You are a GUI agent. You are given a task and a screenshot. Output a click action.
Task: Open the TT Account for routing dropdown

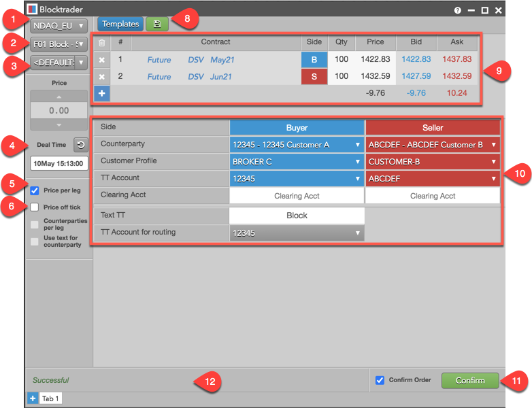click(x=297, y=233)
